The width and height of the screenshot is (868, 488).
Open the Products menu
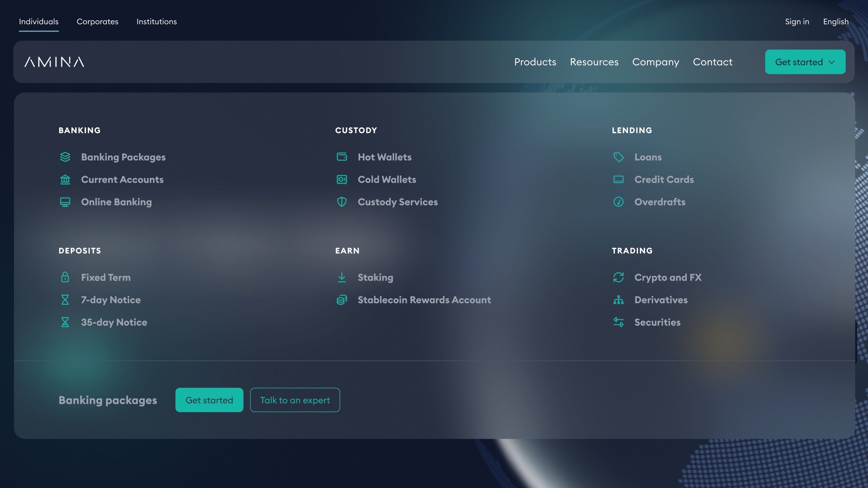pos(535,62)
